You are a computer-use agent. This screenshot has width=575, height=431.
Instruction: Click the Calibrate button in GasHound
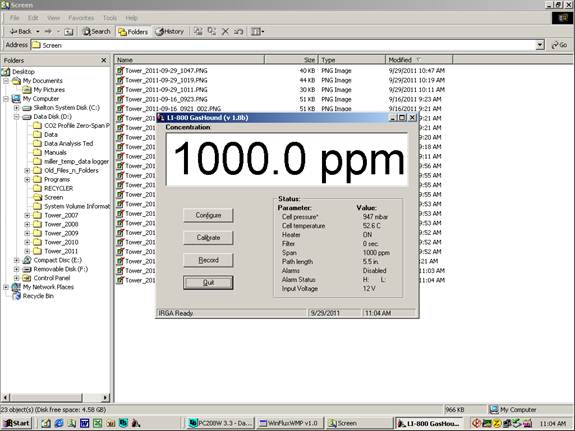(x=208, y=238)
